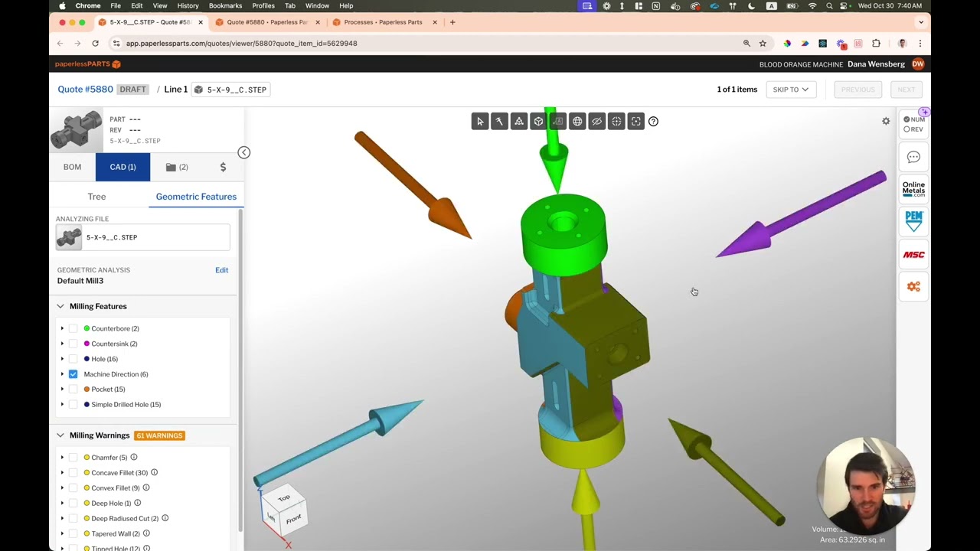Select the Geometric Features tab
Image resolution: width=980 pixels, height=551 pixels.
tap(196, 197)
